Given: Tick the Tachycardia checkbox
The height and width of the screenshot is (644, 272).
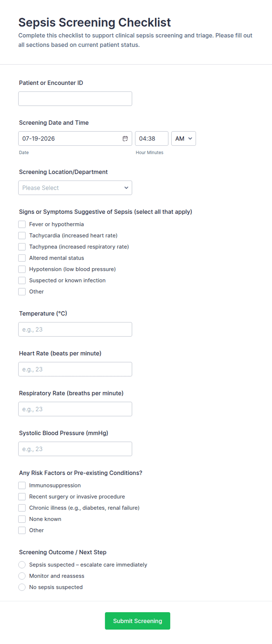Looking at the screenshot, I should point(22,235).
